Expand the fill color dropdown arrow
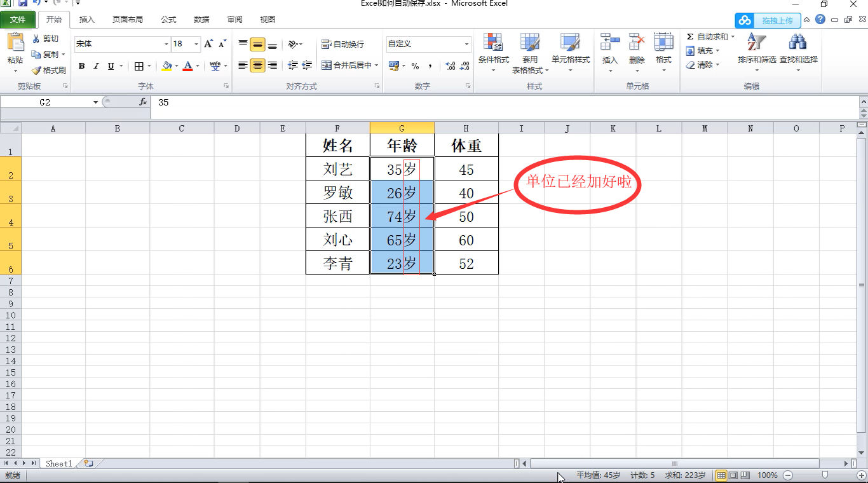Viewport: 868px width, 483px height. click(175, 65)
